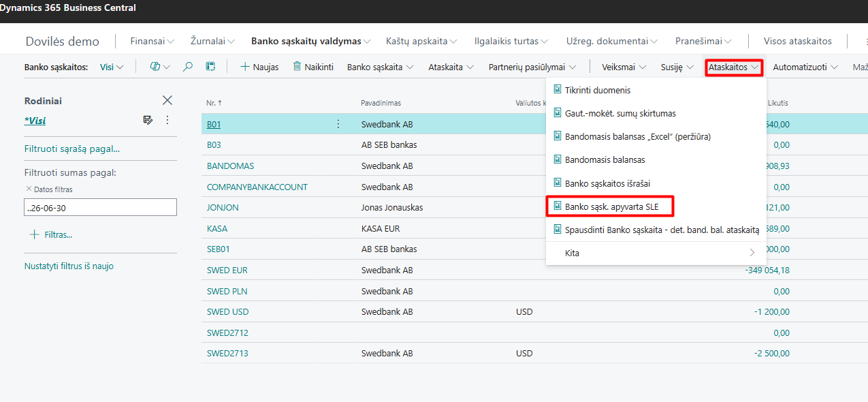Select Banko sąsk. apyvarta SLE report
This screenshot has width=868, height=402.
611,206
